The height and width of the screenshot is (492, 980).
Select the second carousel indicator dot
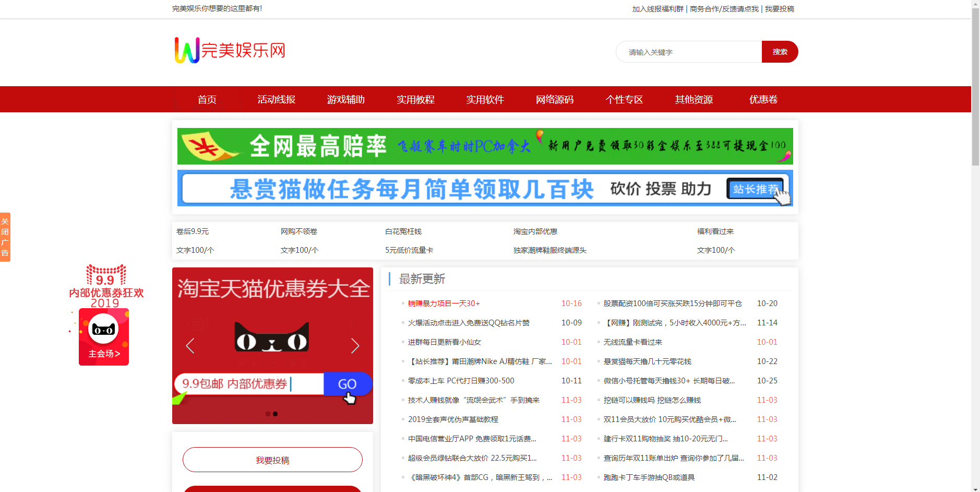coord(276,413)
